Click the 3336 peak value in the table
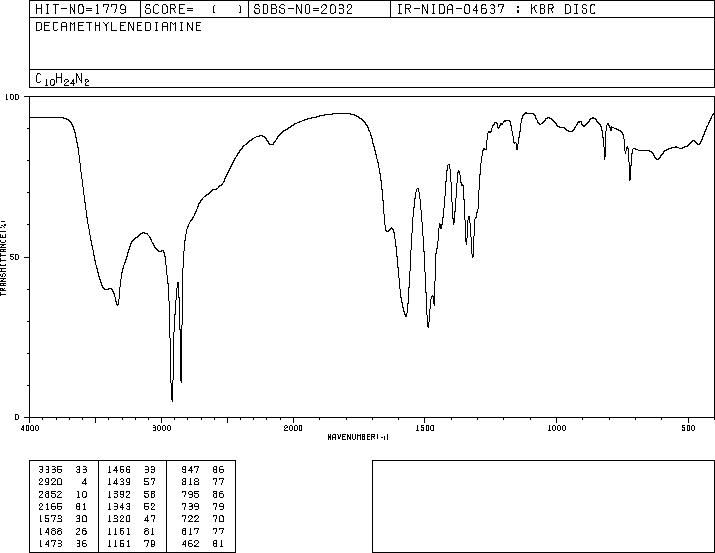 coord(50,470)
